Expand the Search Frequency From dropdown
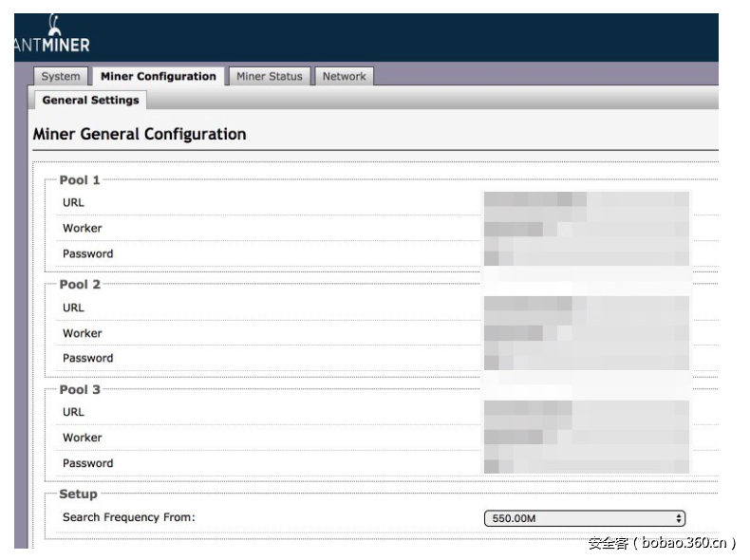Viewport: 750px width, 560px height. tap(585, 518)
